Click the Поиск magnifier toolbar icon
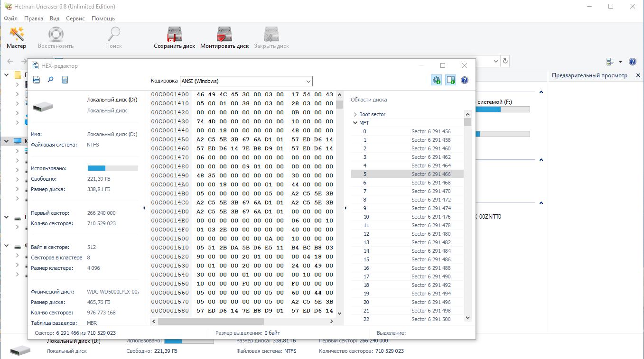Image resolution: width=644 pixels, height=359 pixels. (113, 38)
